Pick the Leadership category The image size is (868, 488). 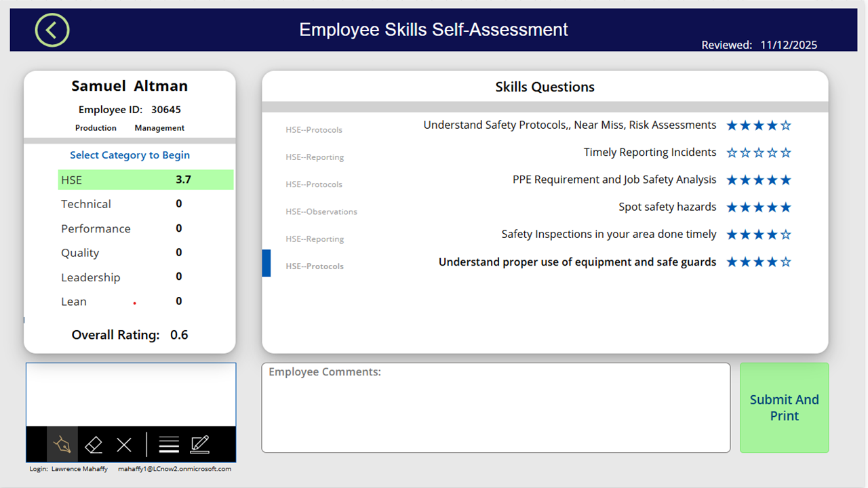[x=90, y=277]
